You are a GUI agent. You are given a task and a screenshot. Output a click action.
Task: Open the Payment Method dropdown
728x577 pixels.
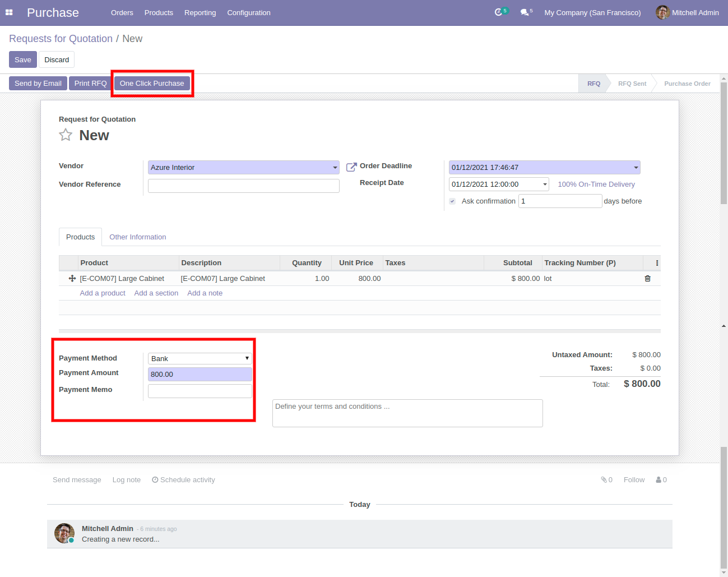[200, 359]
